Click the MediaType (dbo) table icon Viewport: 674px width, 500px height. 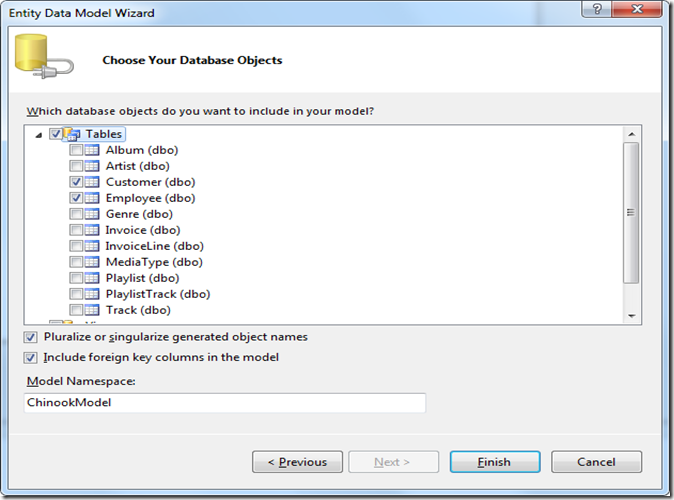pyautogui.click(x=94, y=262)
